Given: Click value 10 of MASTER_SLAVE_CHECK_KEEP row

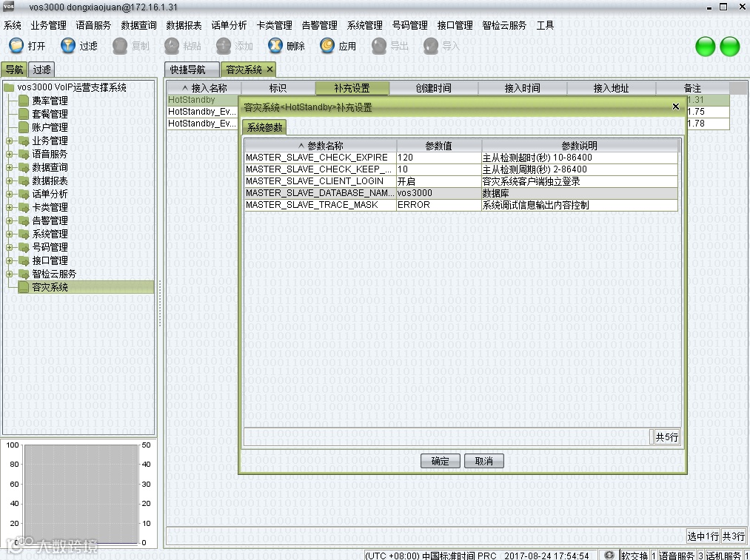Looking at the screenshot, I should (x=439, y=169).
